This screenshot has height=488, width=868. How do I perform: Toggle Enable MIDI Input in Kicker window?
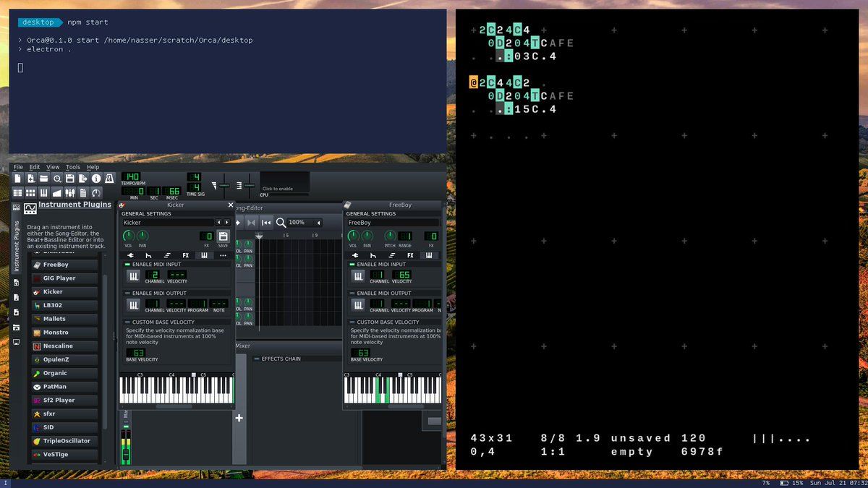128,265
